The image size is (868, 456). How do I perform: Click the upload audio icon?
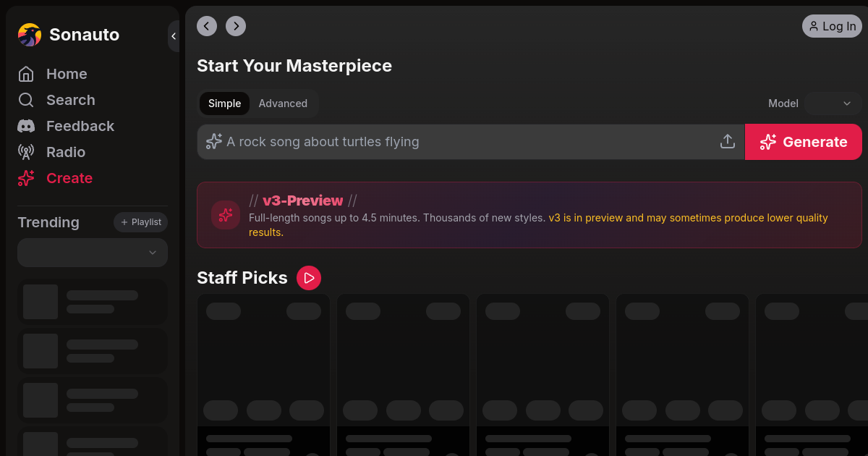point(728,142)
